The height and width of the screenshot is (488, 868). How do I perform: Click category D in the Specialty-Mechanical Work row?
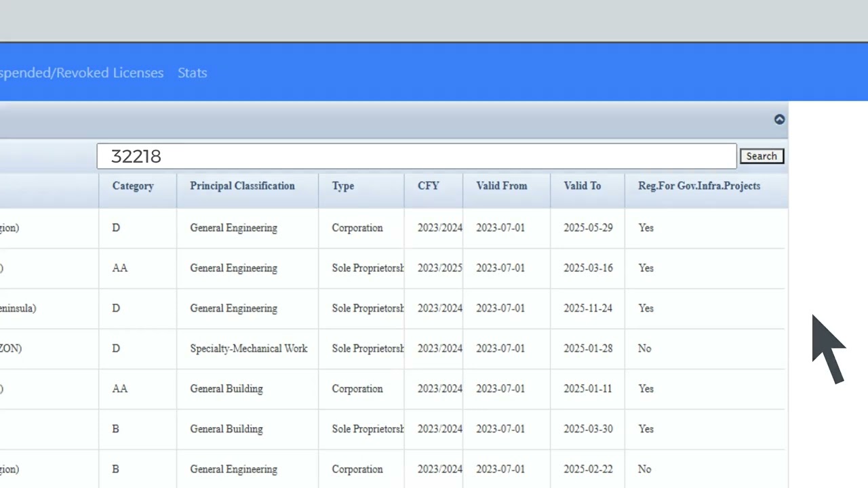116,348
